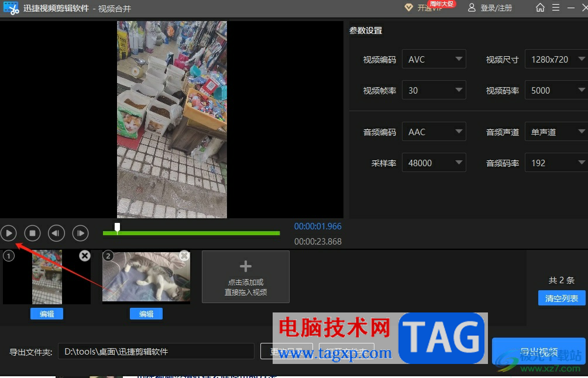Click the app scissors logo icon
588x378 pixels.
tap(11, 8)
